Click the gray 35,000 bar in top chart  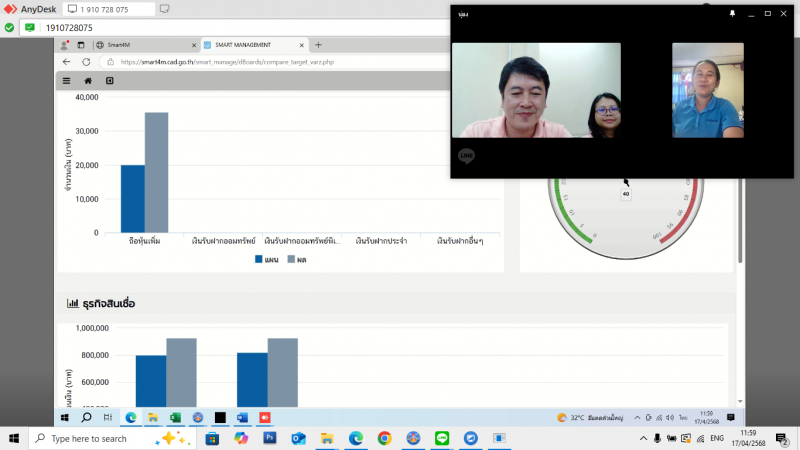(x=156, y=172)
